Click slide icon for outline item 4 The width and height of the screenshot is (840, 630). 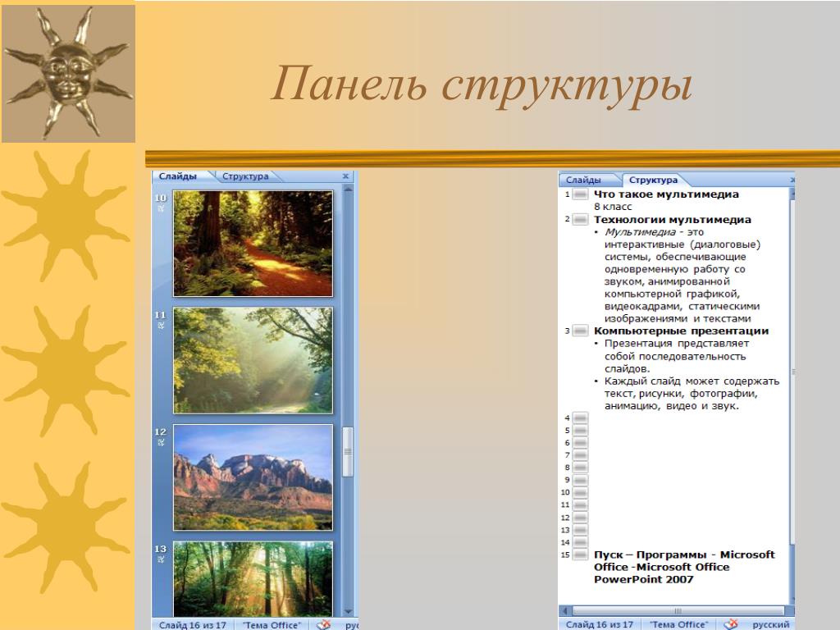pos(580,418)
